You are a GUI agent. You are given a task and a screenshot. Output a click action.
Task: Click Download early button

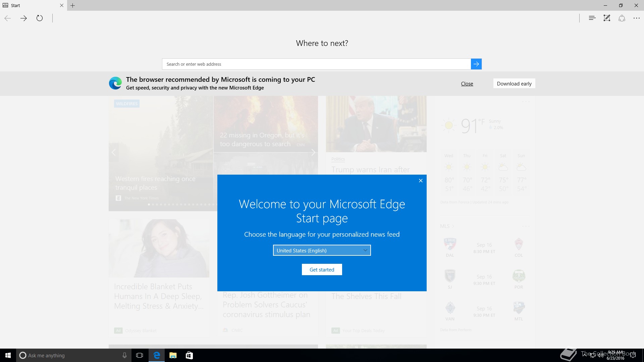coord(514,83)
